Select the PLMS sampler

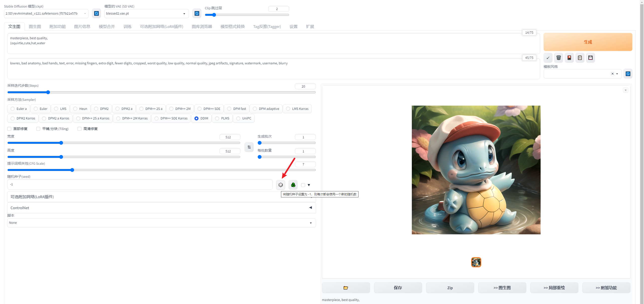click(x=222, y=118)
